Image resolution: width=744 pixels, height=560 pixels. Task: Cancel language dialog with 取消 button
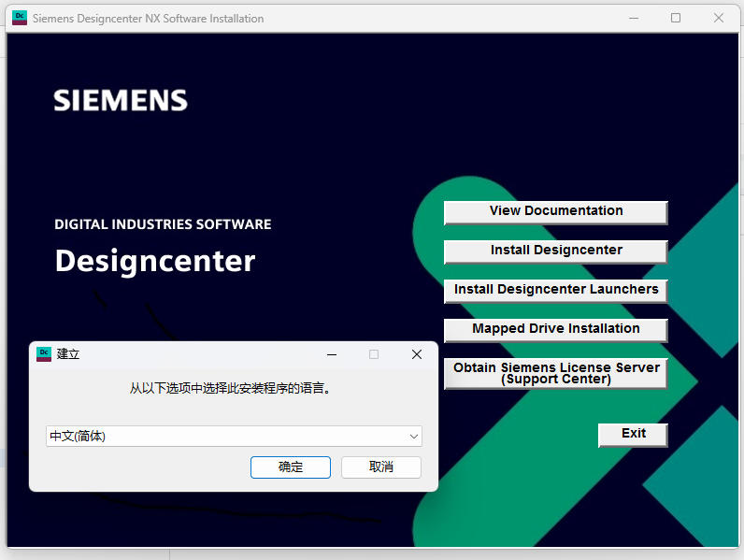point(381,467)
